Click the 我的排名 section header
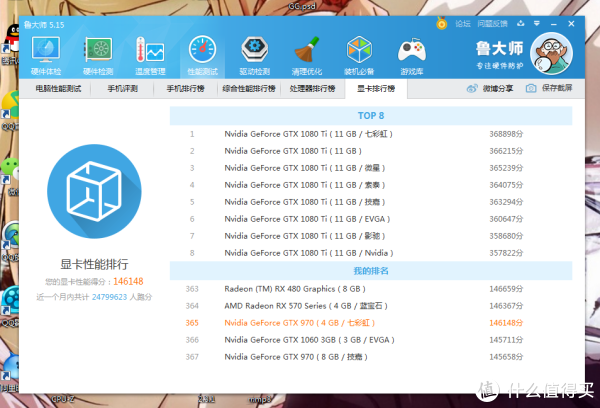The height and width of the screenshot is (408, 600). (371, 271)
